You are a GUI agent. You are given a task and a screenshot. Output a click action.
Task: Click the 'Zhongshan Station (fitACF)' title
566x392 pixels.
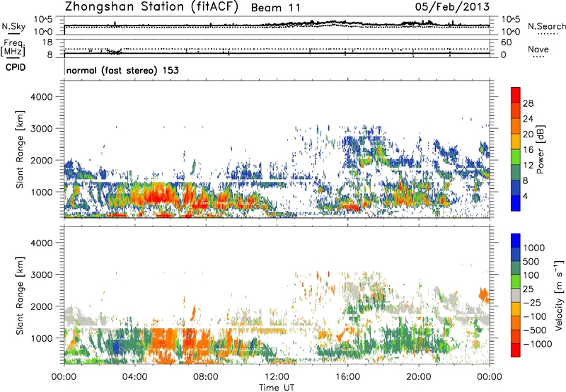tap(151, 7)
